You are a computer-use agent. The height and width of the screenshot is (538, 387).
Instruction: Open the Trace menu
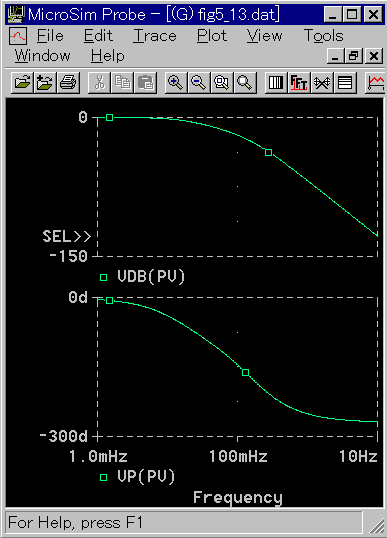pos(155,36)
